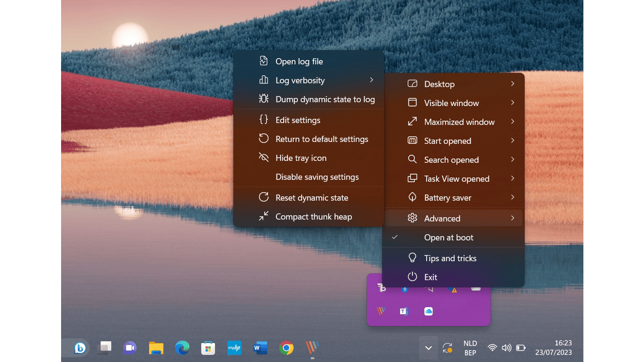
Task: Click the Bluetooth icon in tray overflow
Action: point(405,289)
